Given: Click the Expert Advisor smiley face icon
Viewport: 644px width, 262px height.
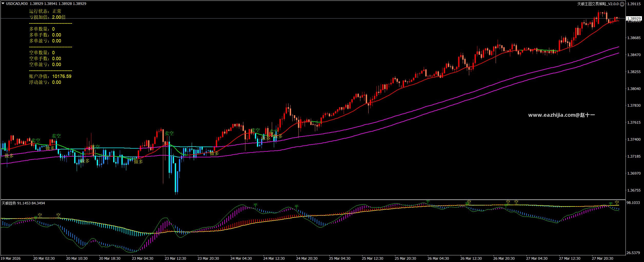Looking at the screenshot, I should (622, 4).
